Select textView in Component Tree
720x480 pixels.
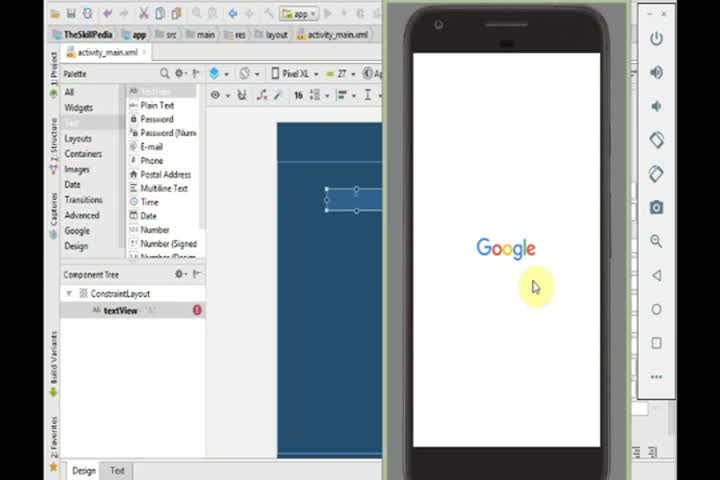click(121, 311)
